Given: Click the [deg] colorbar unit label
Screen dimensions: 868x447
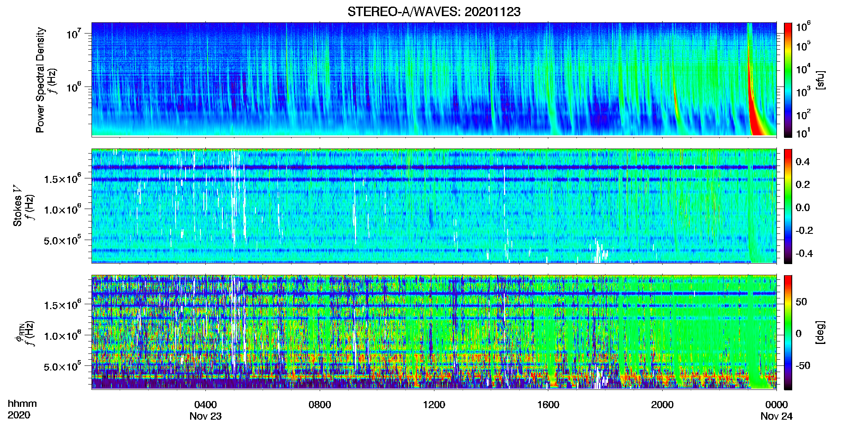Looking at the screenshot, I should tap(820, 332).
